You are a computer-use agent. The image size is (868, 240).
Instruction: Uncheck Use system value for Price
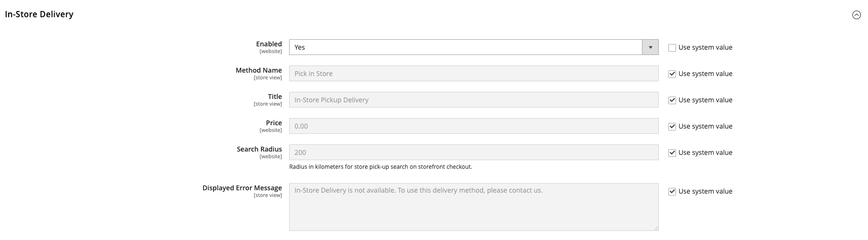[672, 127]
